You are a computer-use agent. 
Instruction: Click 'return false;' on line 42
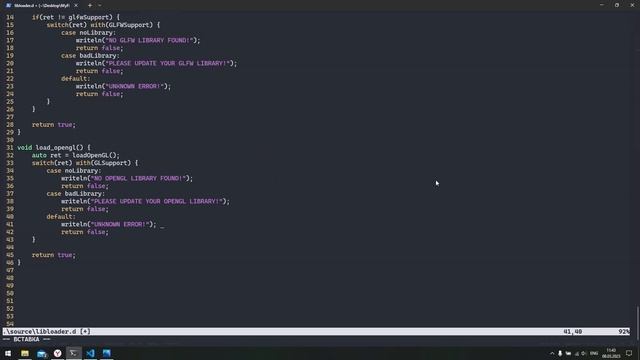[x=85, y=232]
